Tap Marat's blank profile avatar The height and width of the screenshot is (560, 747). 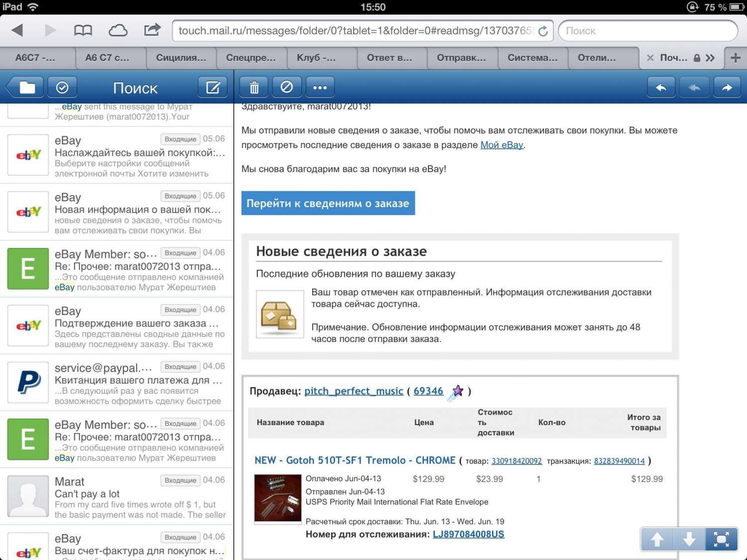pos(28,497)
